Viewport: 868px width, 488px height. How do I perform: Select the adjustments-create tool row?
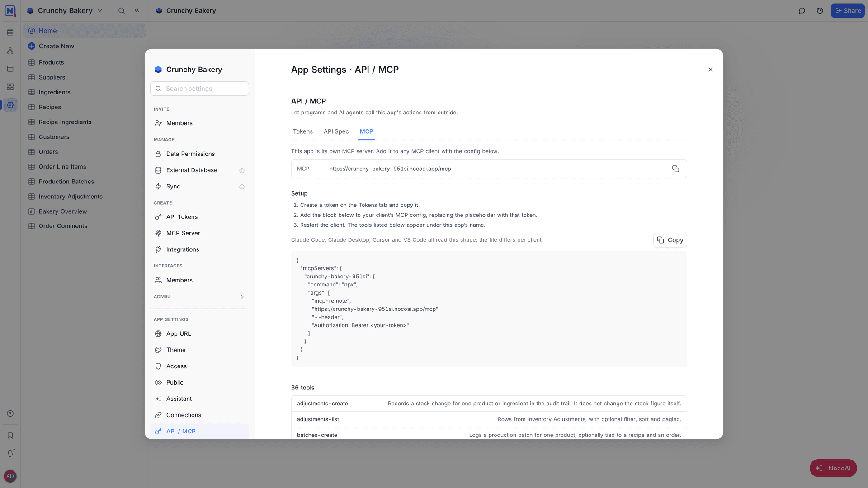489,404
